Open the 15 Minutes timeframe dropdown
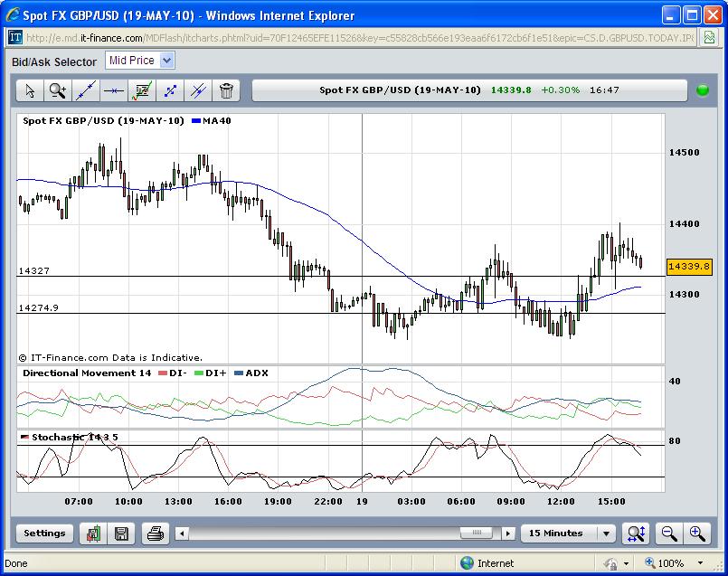 pyautogui.click(x=606, y=534)
